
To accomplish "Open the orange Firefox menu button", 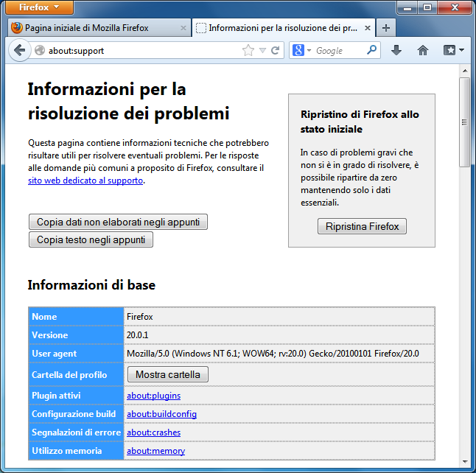I will (x=40, y=7).
